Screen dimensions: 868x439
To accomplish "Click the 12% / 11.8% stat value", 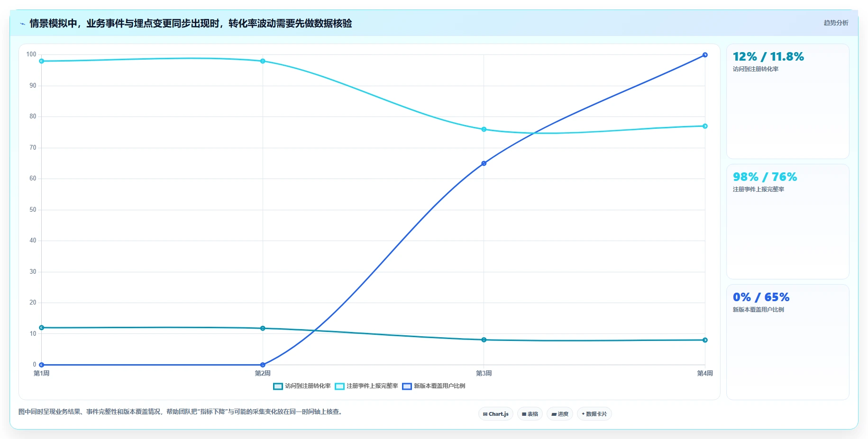I will 768,57.
